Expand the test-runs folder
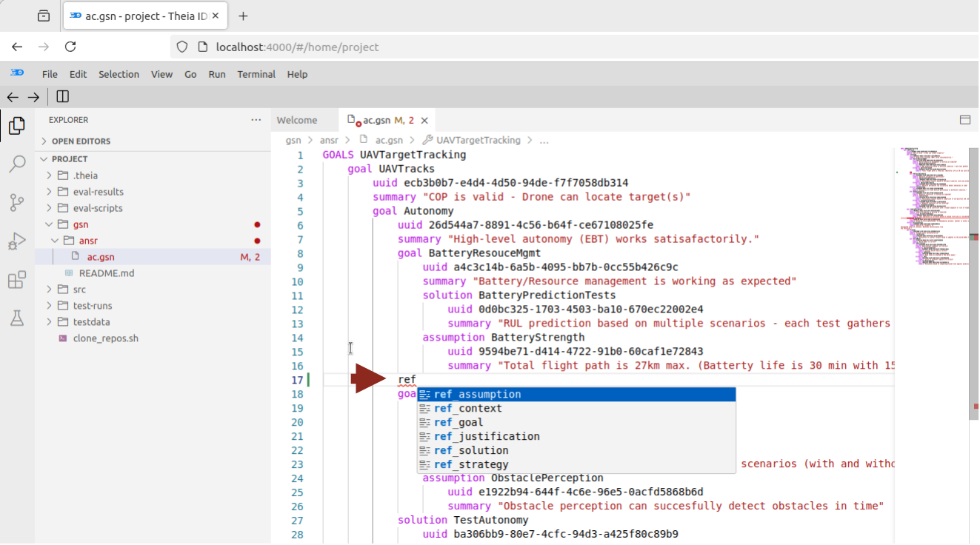Image resolution: width=980 pixels, height=545 pixels. [93, 306]
